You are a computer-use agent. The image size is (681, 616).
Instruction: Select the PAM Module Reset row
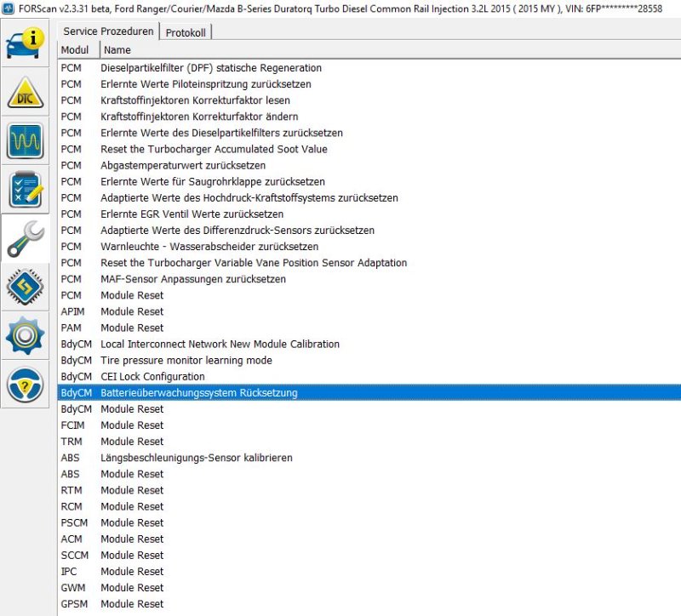click(x=369, y=328)
